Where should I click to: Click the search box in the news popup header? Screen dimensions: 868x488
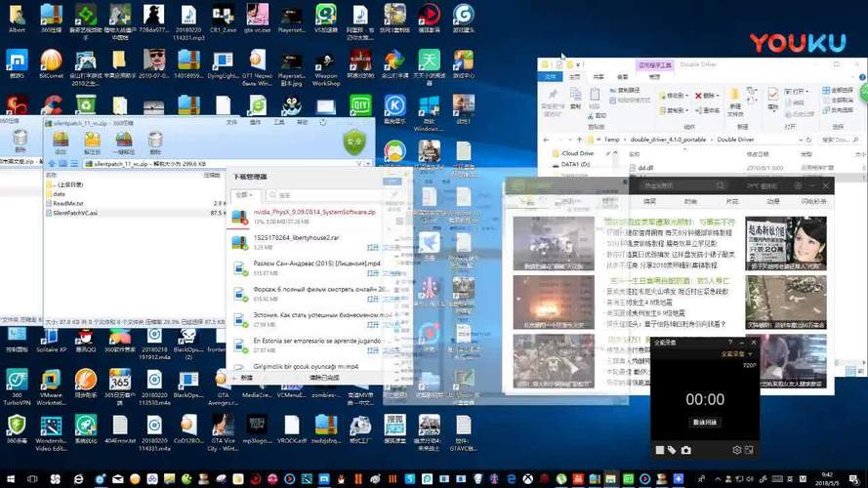[x=683, y=185]
